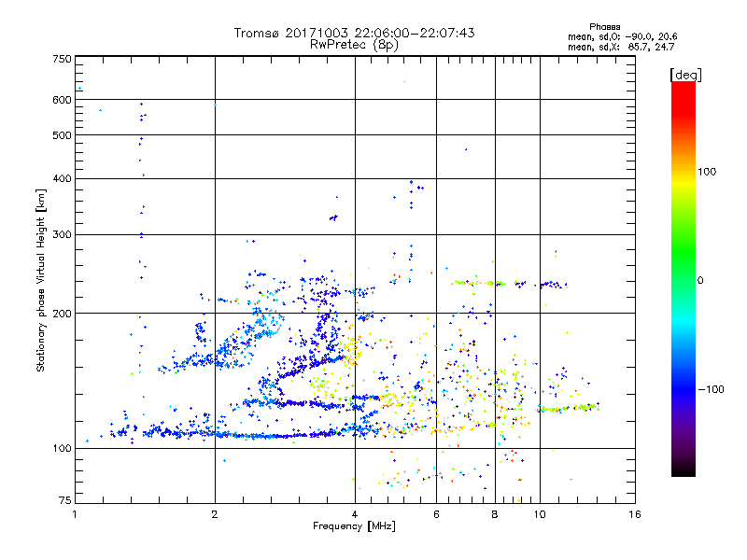This screenshot has width=747, height=560.
Task: Click the x-axis tick label '1'
Action: (75, 514)
